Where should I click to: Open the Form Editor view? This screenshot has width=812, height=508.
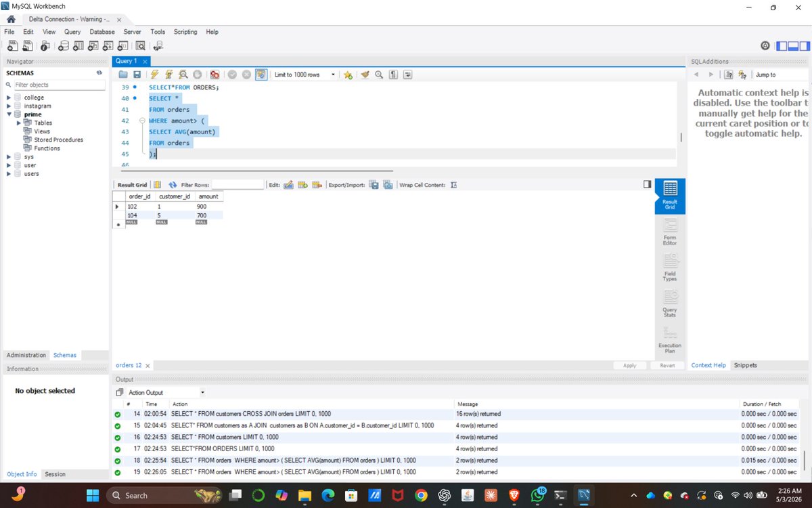[x=670, y=231]
